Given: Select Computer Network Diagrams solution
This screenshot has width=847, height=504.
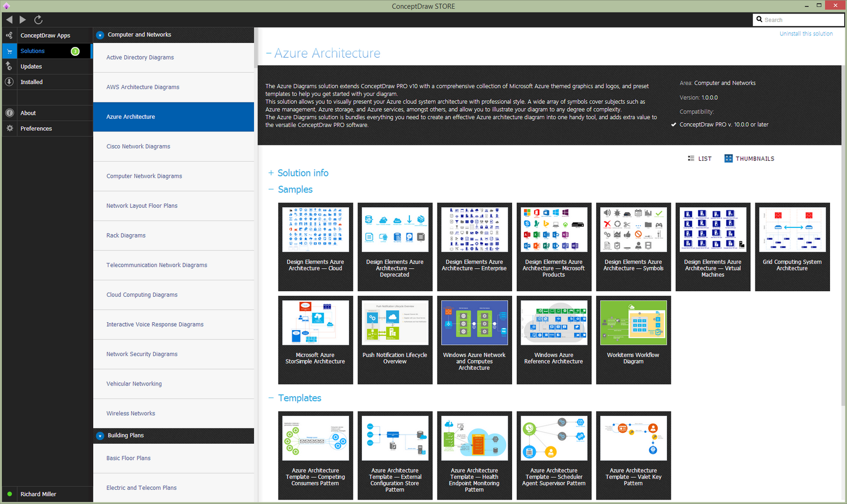Looking at the screenshot, I should coord(173,176).
